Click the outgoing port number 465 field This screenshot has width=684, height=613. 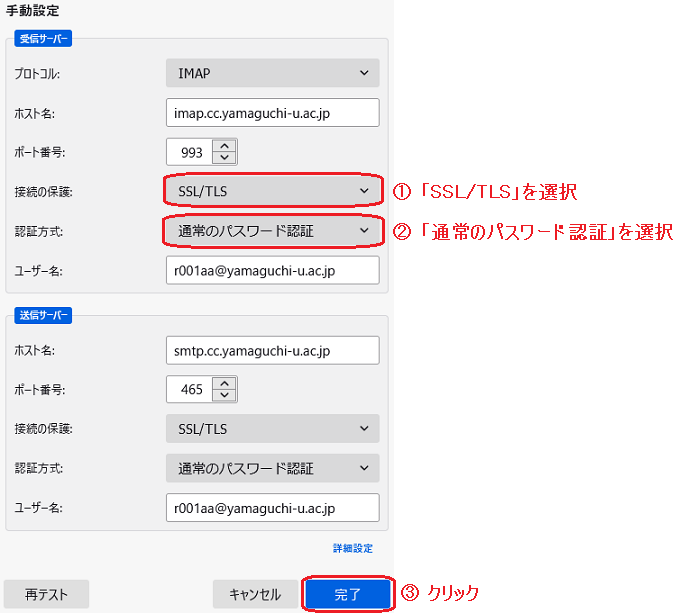[189, 389]
